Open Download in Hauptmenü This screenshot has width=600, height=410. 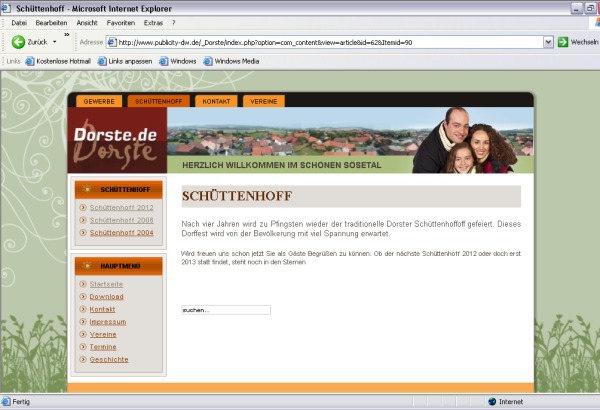pyautogui.click(x=107, y=297)
